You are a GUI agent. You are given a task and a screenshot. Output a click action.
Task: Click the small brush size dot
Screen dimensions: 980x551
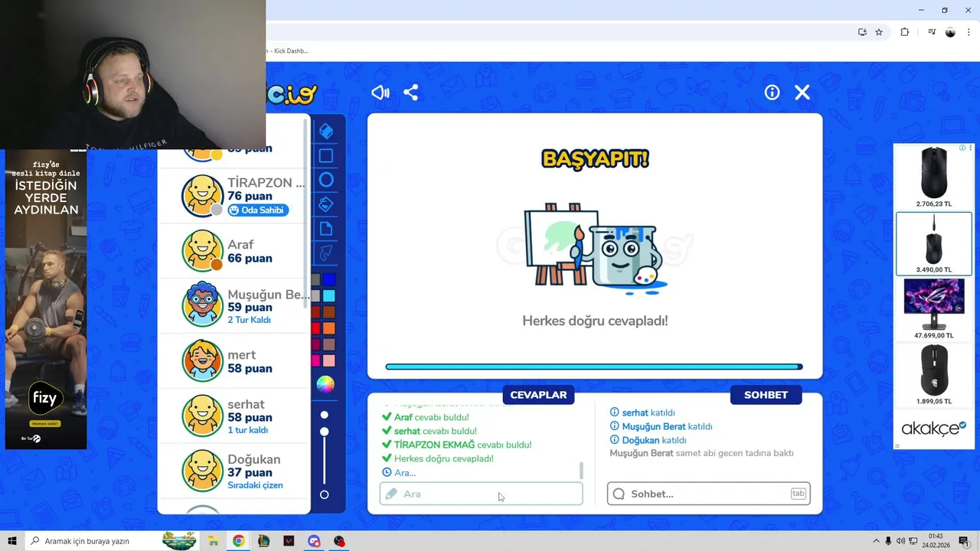tap(325, 415)
